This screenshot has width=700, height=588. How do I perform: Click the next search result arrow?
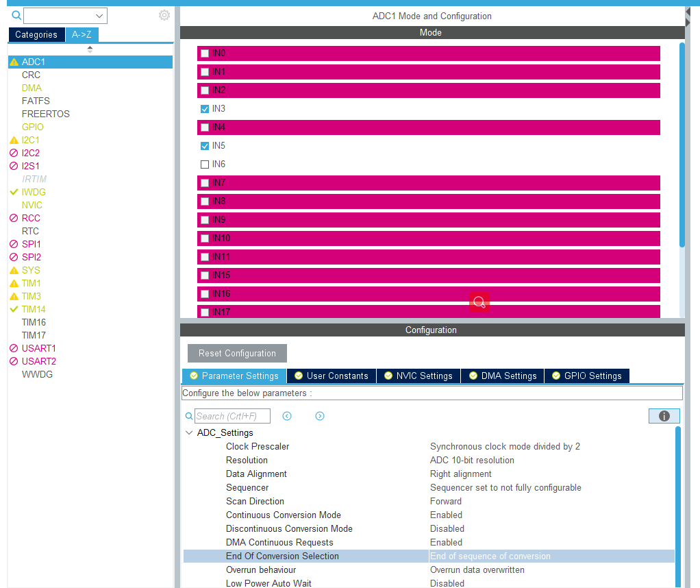pos(320,416)
